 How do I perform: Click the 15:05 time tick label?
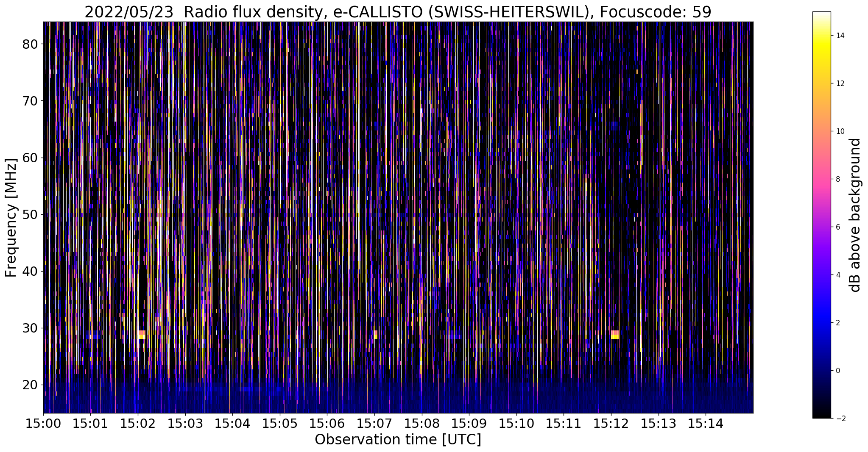click(x=280, y=423)
